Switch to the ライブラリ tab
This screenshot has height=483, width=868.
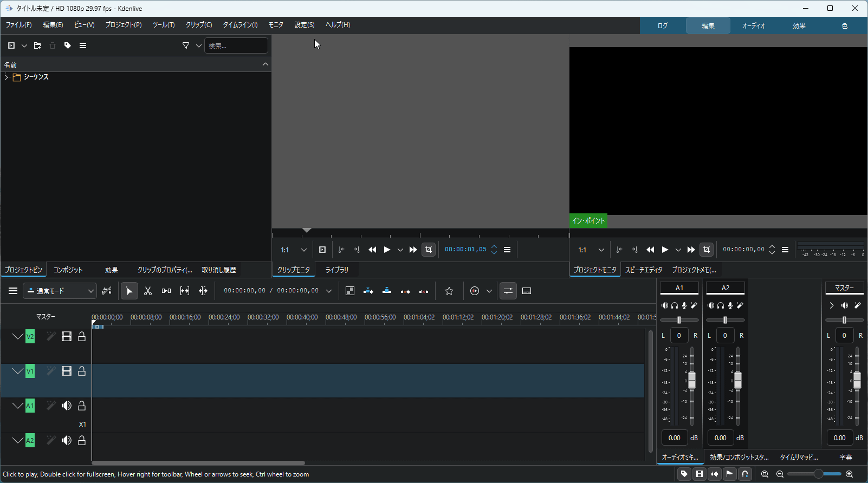[336, 270]
